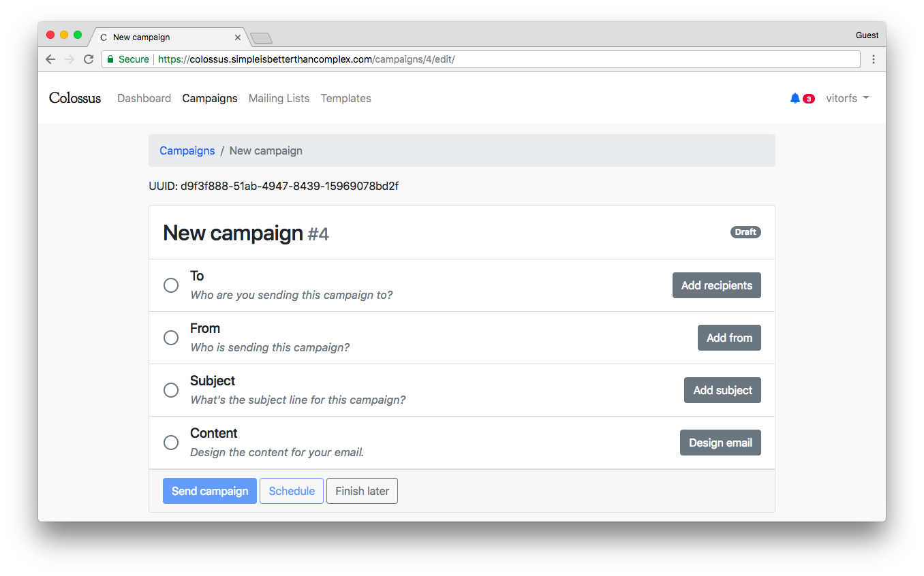Click the notifications bell icon
Screen dimensions: 924x576
coord(795,99)
